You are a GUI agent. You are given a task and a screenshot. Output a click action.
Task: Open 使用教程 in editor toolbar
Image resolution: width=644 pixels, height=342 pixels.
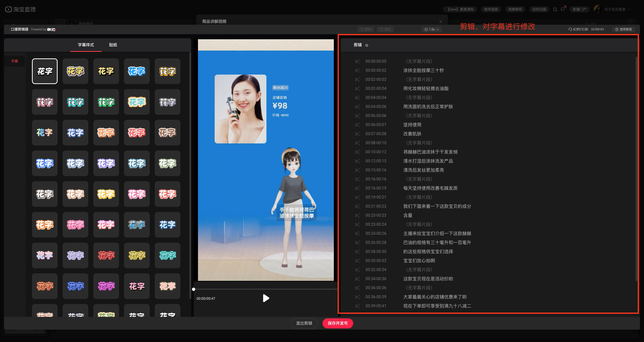[x=623, y=29]
